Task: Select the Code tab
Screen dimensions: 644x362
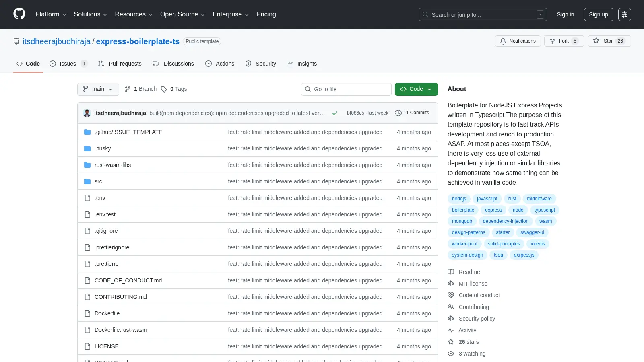Action: point(28,64)
